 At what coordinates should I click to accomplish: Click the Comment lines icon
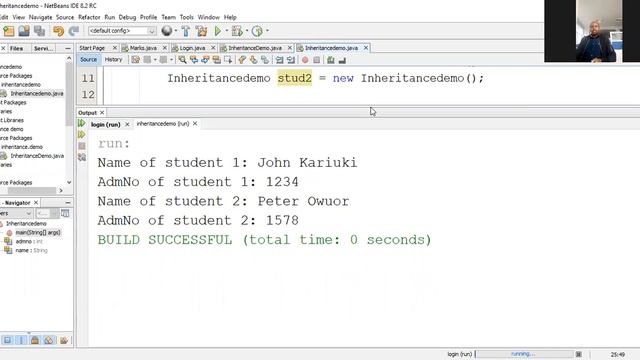(331, 60)
